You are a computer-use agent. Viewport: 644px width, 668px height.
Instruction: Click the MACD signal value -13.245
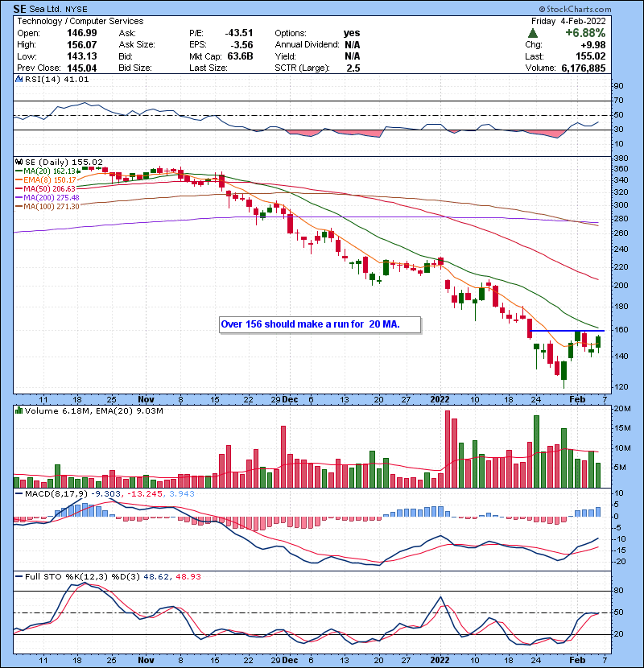[x=144, y=493]
